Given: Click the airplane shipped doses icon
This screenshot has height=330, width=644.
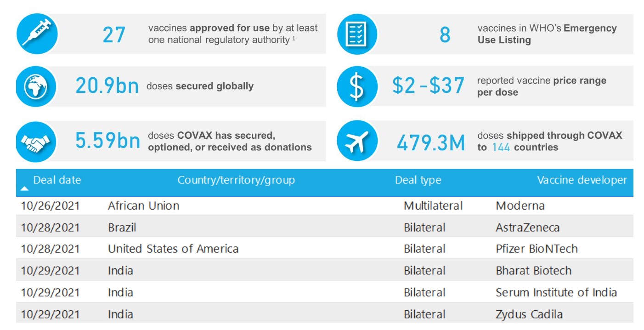Looking at the screenshot, I should (x=357, y=141).
